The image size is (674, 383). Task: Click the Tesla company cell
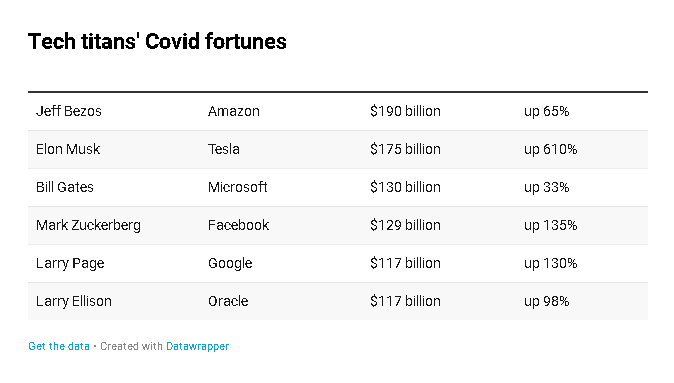coord(224,149)
